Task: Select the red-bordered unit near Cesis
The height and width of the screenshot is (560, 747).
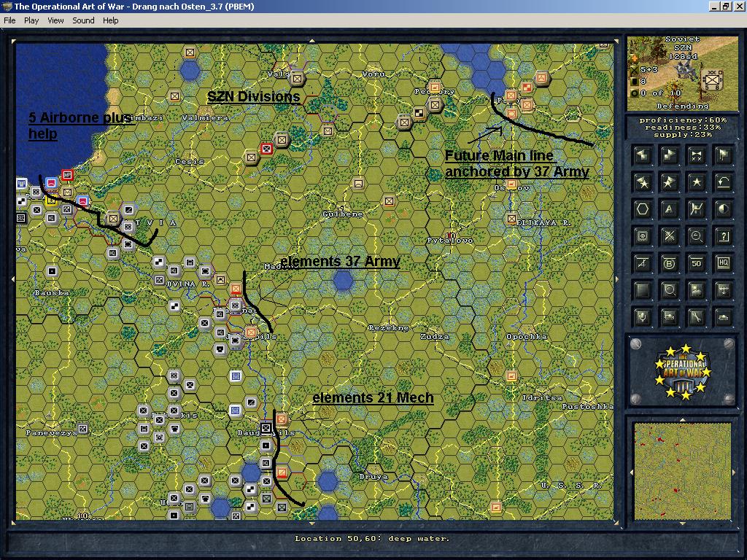Action: [266, 149]
